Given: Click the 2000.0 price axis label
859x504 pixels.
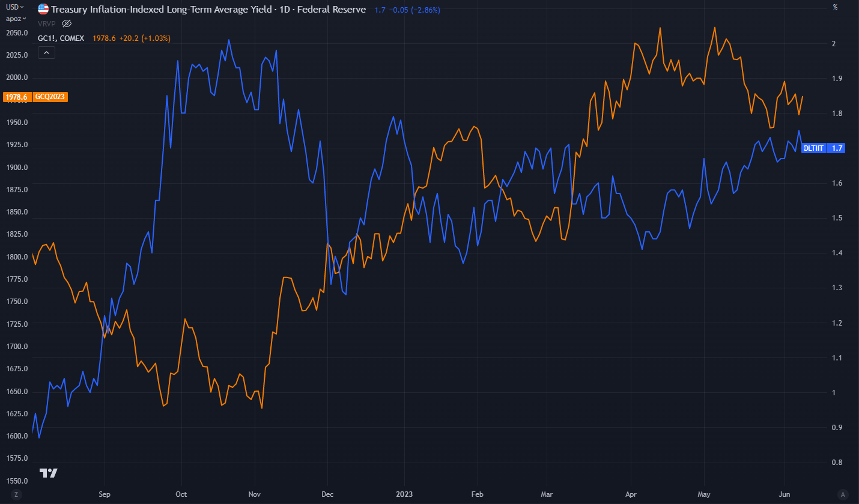Looking at the screenshot, I should pos(17,77).
